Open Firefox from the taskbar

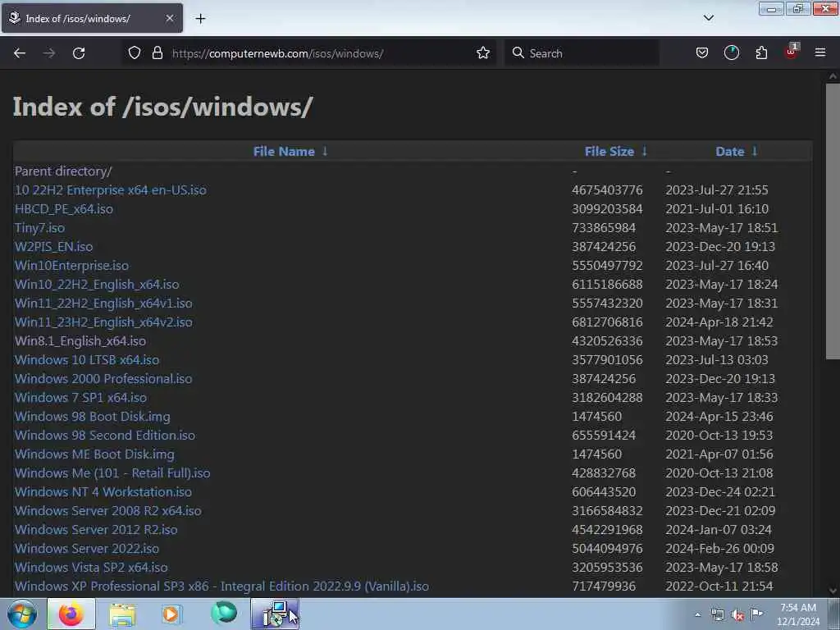click(x=71, y=614)
